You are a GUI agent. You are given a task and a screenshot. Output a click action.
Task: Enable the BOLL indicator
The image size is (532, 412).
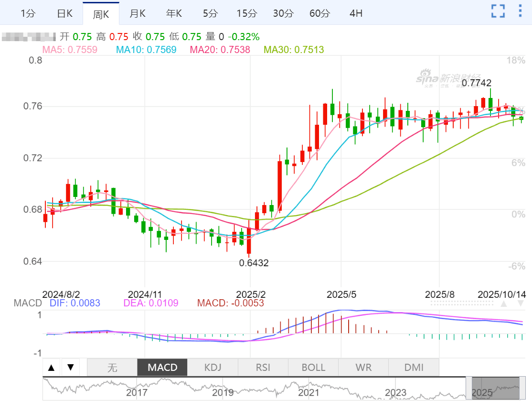tap(313, 368)
